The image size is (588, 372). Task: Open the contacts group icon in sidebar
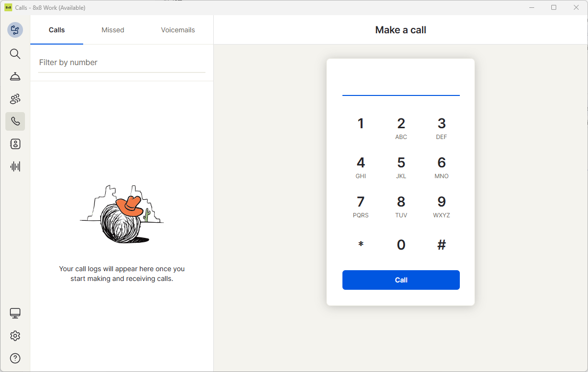pyautogui.click(x=15, y=99)
